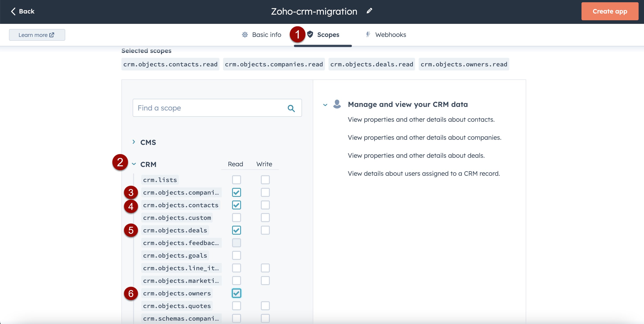644x324 pixels.
Task: Uncheck Read for crm.objects.contacts
Action: point(236,205)
